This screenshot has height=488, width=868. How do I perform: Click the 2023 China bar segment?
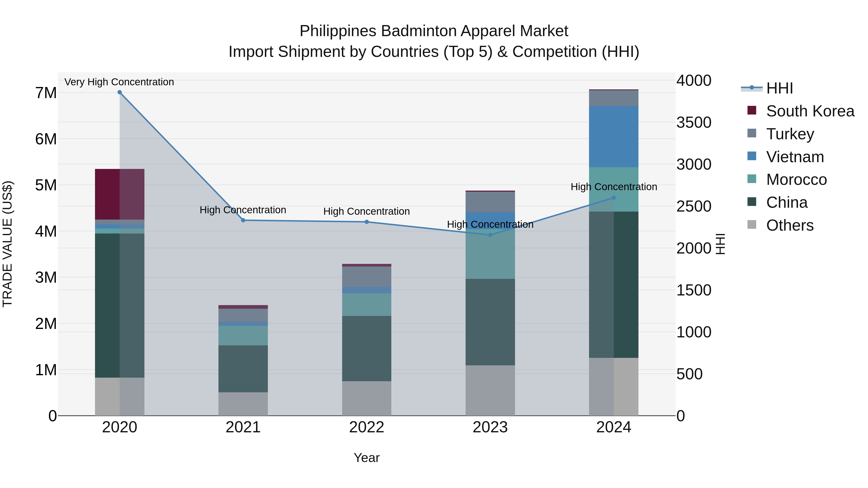(490, 322)
